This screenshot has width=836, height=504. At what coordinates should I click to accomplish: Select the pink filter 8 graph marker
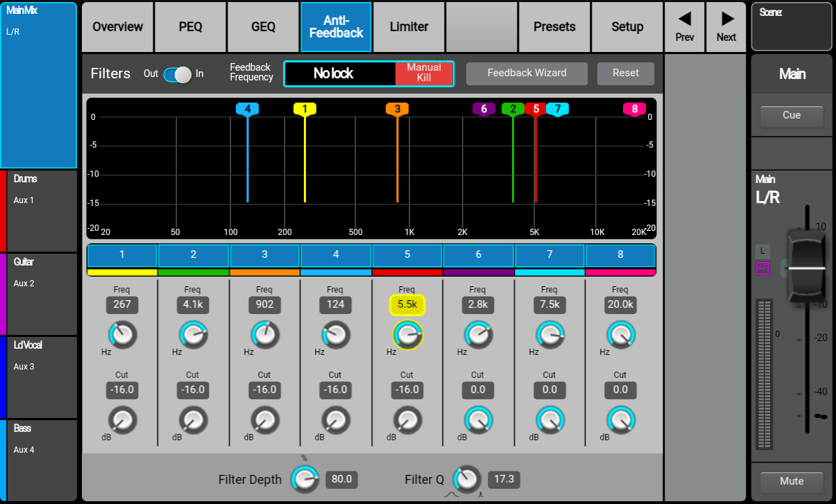pos(634,109)
